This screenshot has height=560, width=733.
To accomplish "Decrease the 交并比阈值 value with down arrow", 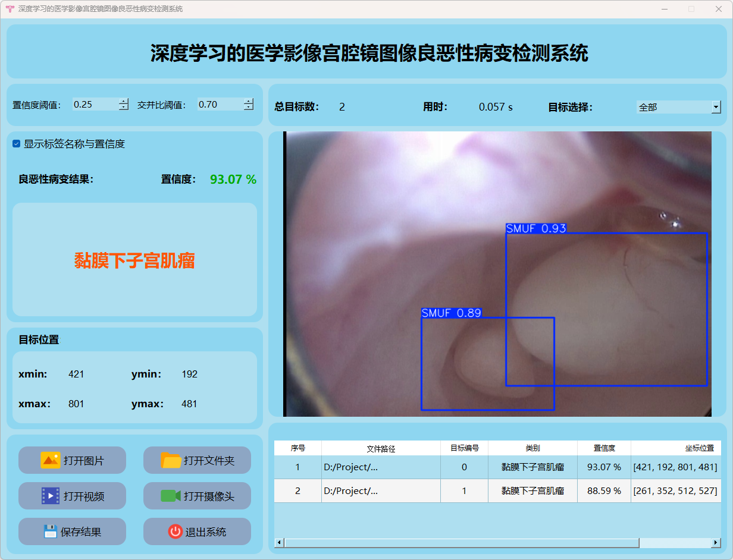I will [x=248, y=108].
